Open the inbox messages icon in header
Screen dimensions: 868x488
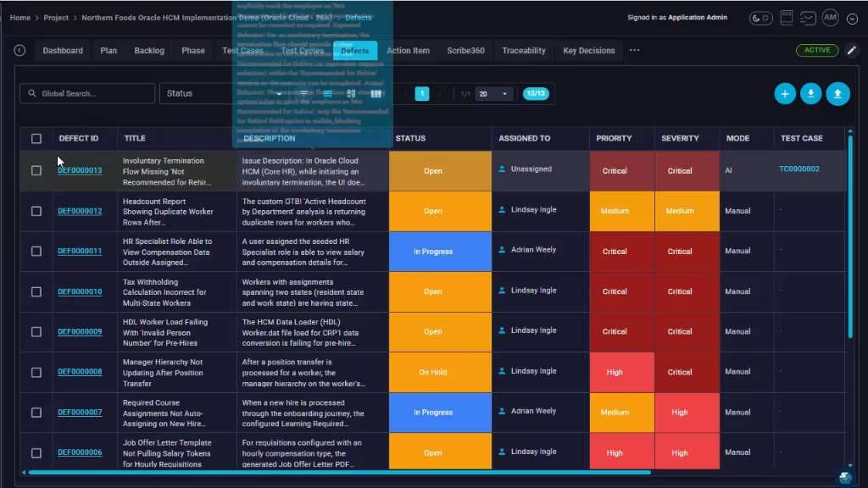click(808, 18)
